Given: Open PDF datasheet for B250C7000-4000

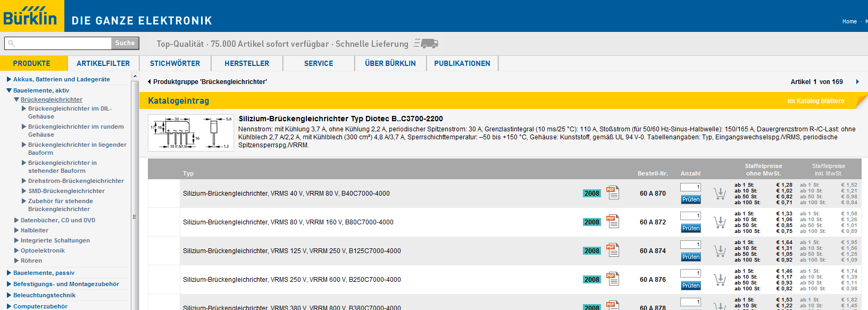Looking at the screenshot, I should [x=613, y=279].
